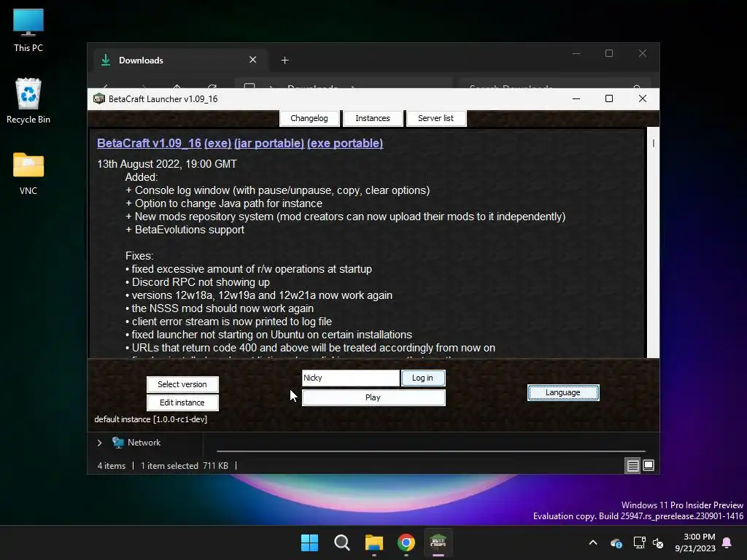Screen dimensions: 747x560
Task: Open the notification bell icon
Action: pos(727,542)
